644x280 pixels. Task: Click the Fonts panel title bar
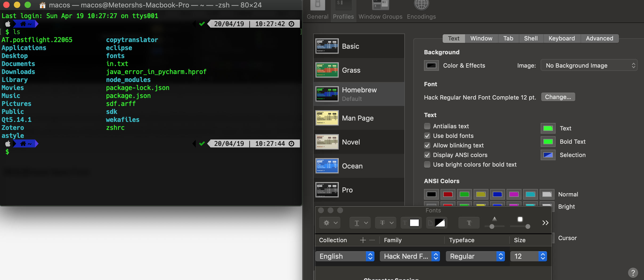pyautogui.click(x=433, y=210)
